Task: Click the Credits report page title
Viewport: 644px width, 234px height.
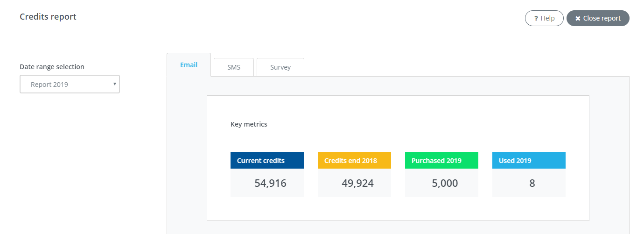Action: (48, 17)
